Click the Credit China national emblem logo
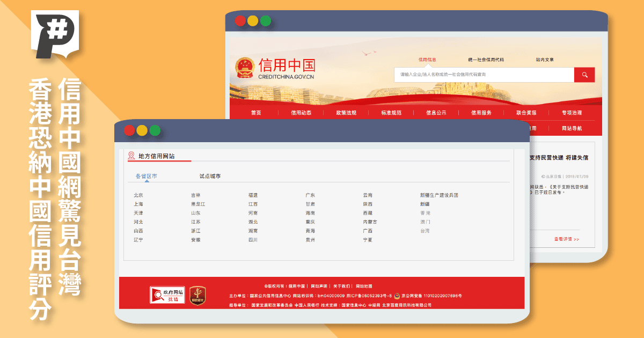The image size is (644, 338). tap(245, 69)
